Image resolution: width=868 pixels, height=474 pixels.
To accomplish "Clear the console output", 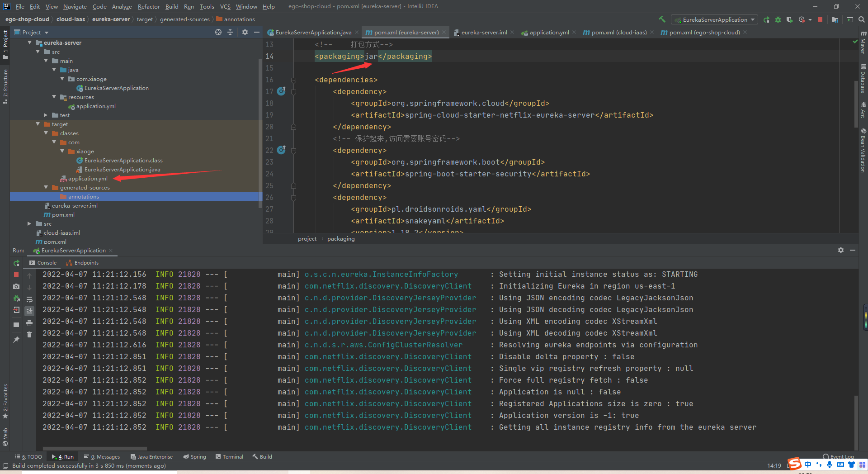I will [x=30, y=334].
